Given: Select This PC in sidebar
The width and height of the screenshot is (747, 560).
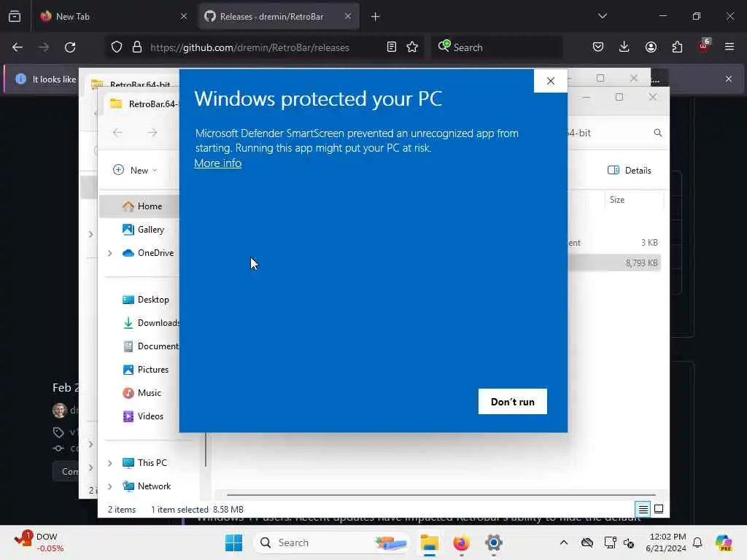Looking at the screenshot, I should tap(144, 463).
